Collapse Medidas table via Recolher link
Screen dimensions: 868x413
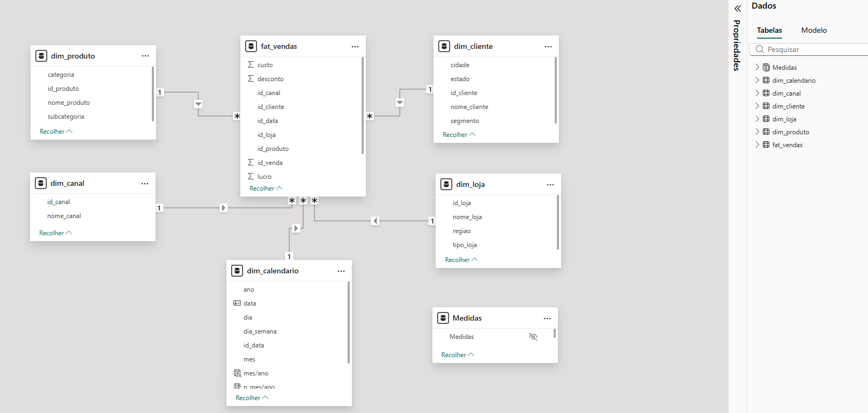click(x=458, y=355)
